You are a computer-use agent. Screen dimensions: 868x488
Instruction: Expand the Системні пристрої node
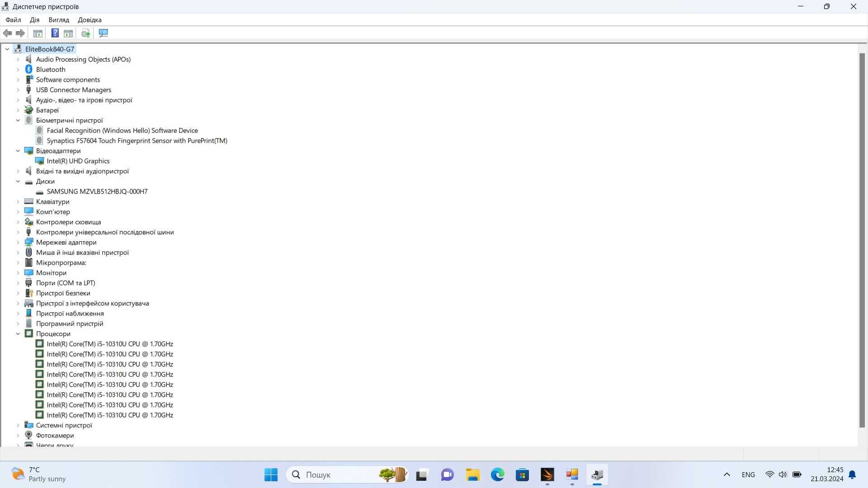tap(18, 425)
